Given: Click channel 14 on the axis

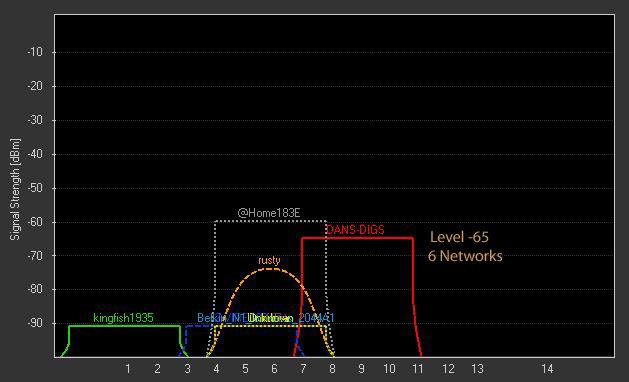Looking at the screenshot, I should click(547, 368).
